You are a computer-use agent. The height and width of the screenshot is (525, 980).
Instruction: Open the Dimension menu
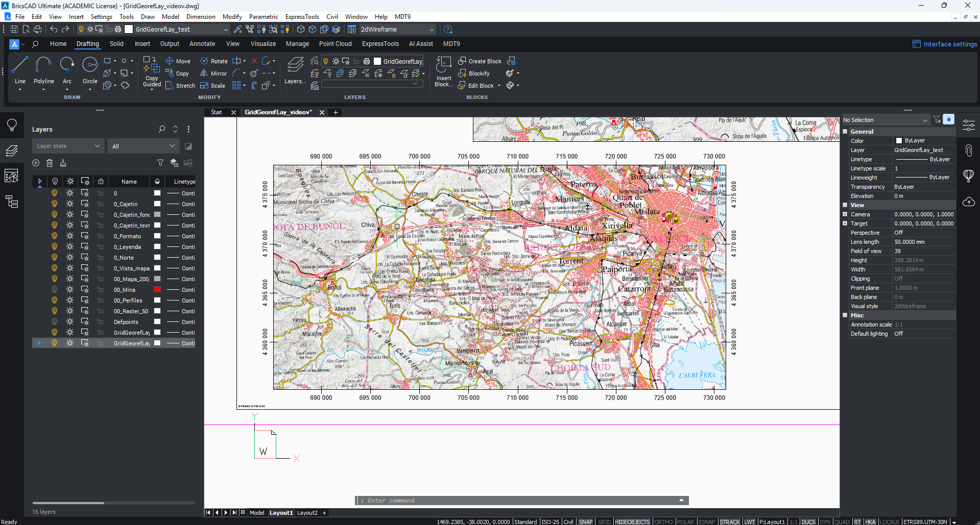point(201,17)
